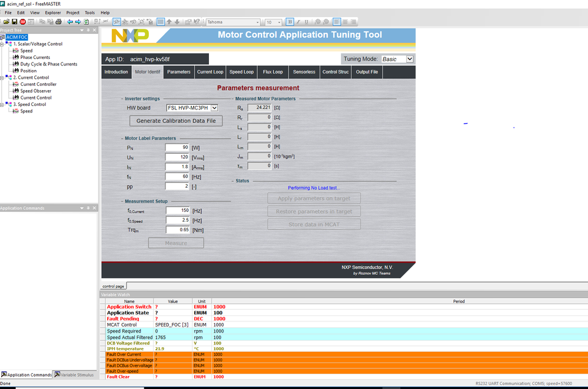
Task: Align text center
Action: pyautogui.click(x=345, y=22)
